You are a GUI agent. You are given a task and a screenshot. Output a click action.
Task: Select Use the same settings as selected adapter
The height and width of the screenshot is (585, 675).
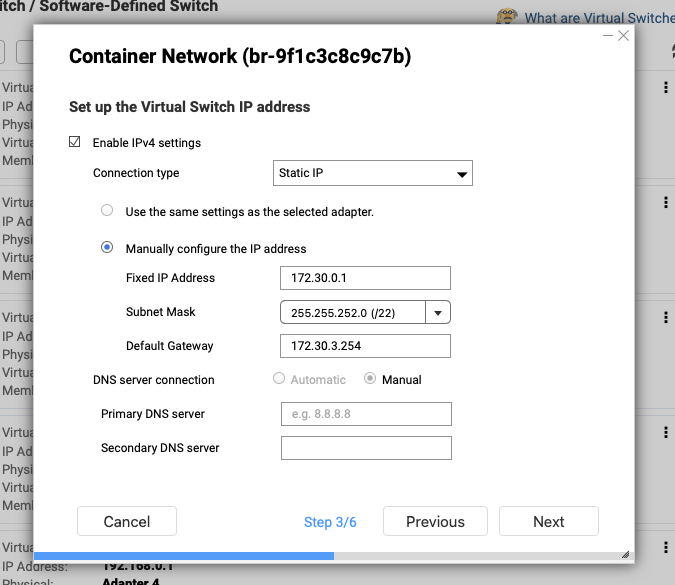click(x=107, y=212)
